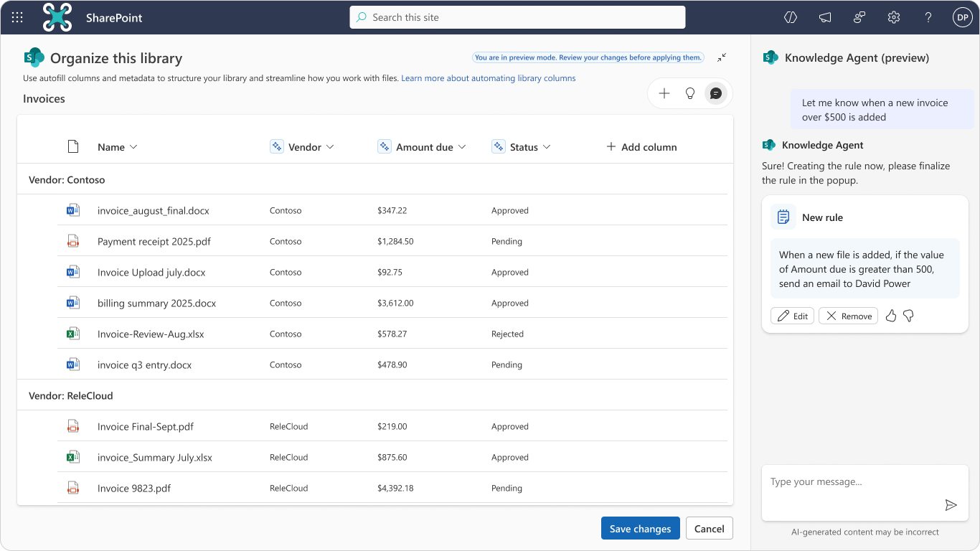The image size is (980, 551).
Task: Open invoice_august_final.docx file
Action: tap(153, 211)
